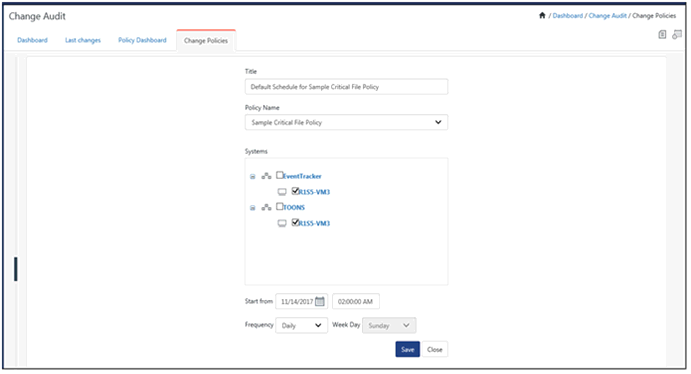691x374 pixels.
Task: Click the chat bubble icon at top right
Action: tap(677, 34)
